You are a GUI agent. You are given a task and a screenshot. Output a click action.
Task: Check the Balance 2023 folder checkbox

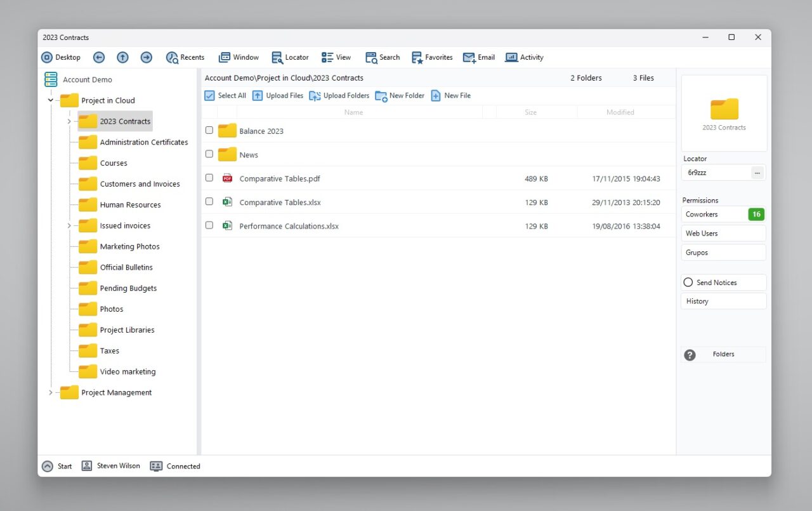[209, 130]
